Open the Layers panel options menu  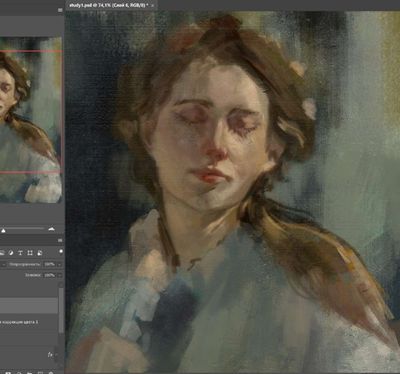pos(60,240)
